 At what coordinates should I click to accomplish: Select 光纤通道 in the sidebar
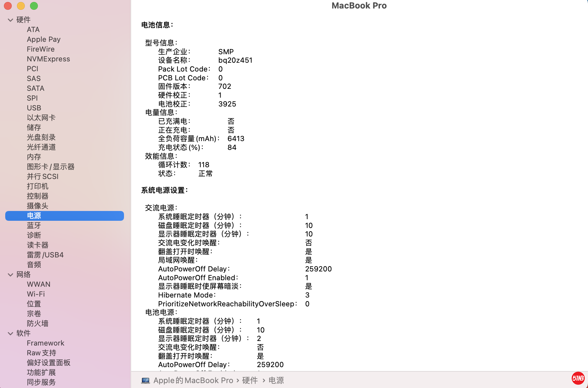coord(41,147)
